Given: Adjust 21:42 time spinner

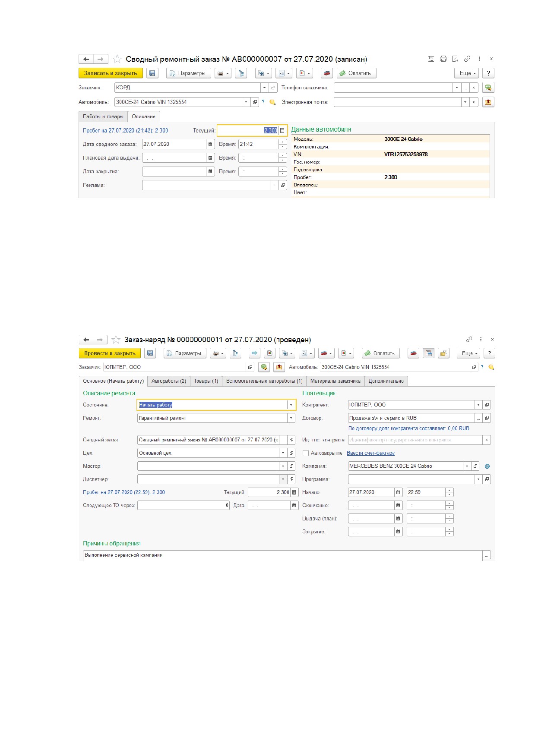Looking at the screenshot, I should (x=283, y=144).
